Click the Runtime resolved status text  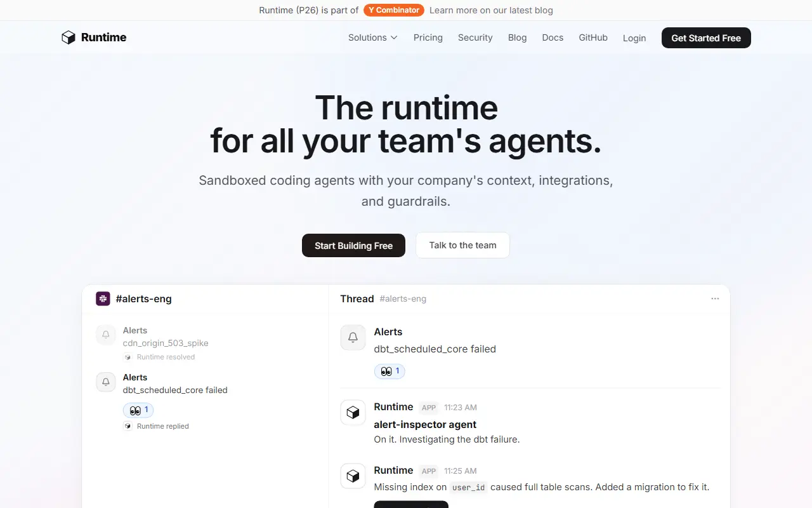(166, 357)
